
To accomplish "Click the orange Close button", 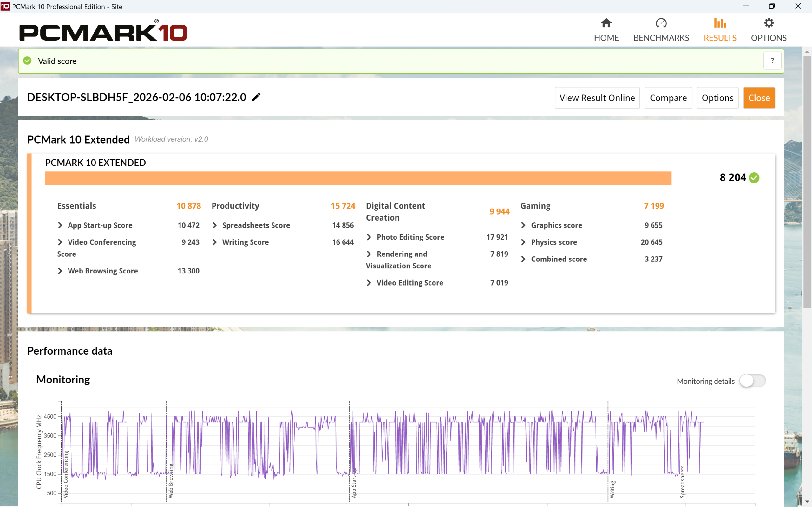I will [759, 98].
